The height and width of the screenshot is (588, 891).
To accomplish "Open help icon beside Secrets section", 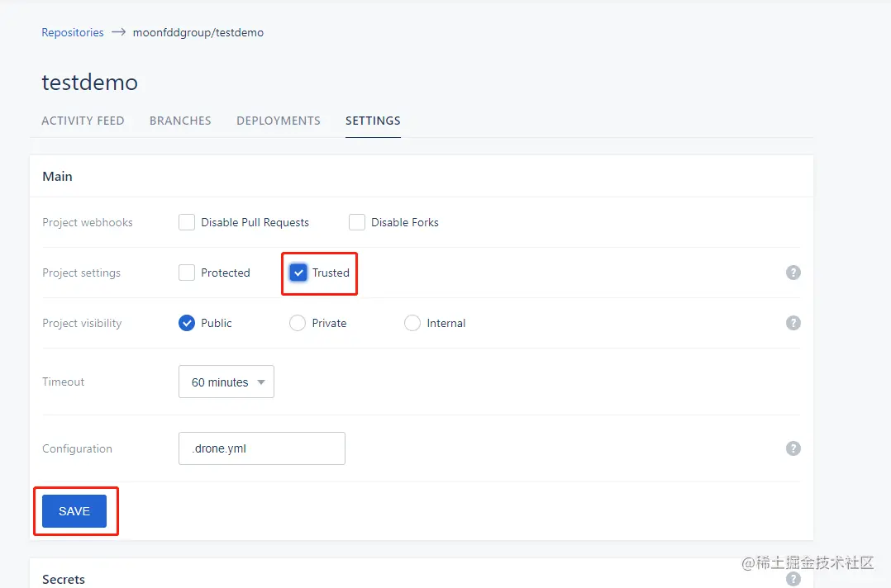I will click(793, 579).
